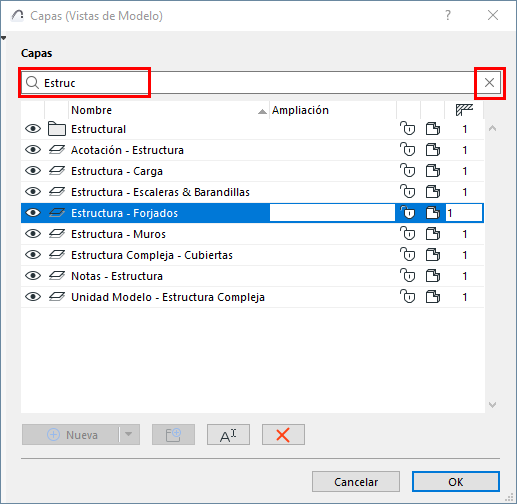Click the layer list scroll down arrow
This screenshot has width=517, height=504.
point(492,405)
